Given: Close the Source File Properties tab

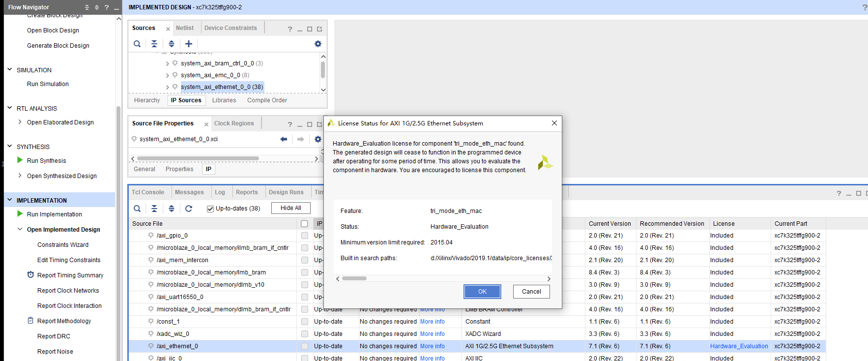Looking at the screenshot, I should tap(206, 124).
